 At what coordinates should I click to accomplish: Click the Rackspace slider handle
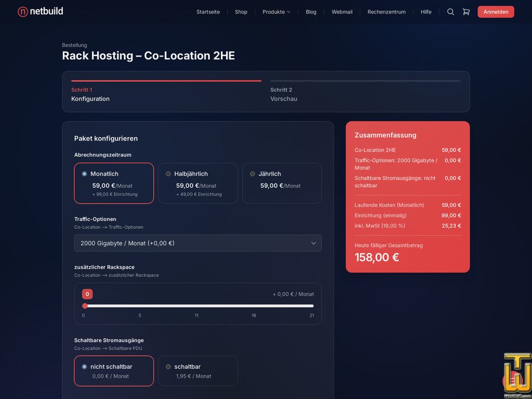point(85,306)
